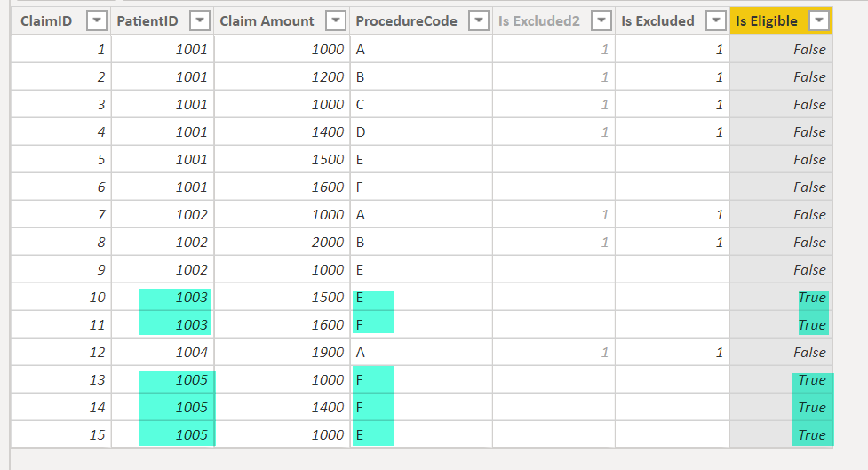This screenshot has height=470, width=868.
Task: Open the Is Excluded2 column filter dropdown
Action: click(x=601, y=21)
